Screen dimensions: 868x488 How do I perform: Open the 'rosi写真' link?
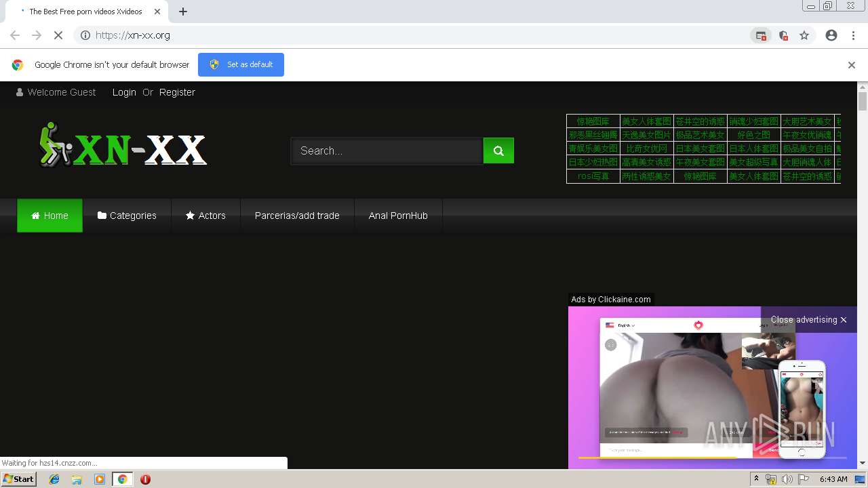pos(593,176)
